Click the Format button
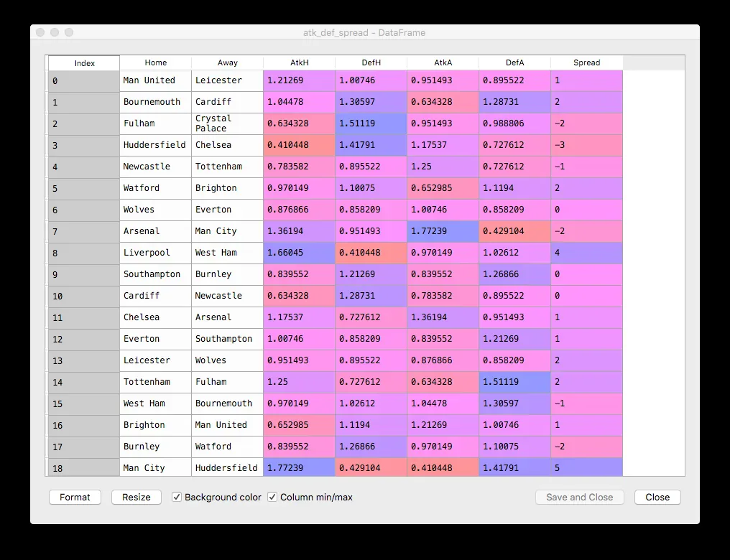The image size is (730, 560). coord(75,498)
